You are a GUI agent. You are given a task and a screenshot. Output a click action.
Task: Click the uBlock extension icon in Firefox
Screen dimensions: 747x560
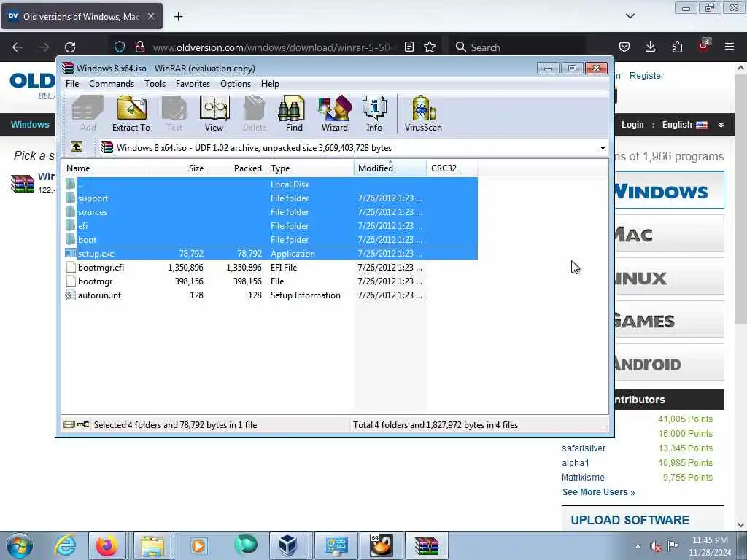point(704,46)
